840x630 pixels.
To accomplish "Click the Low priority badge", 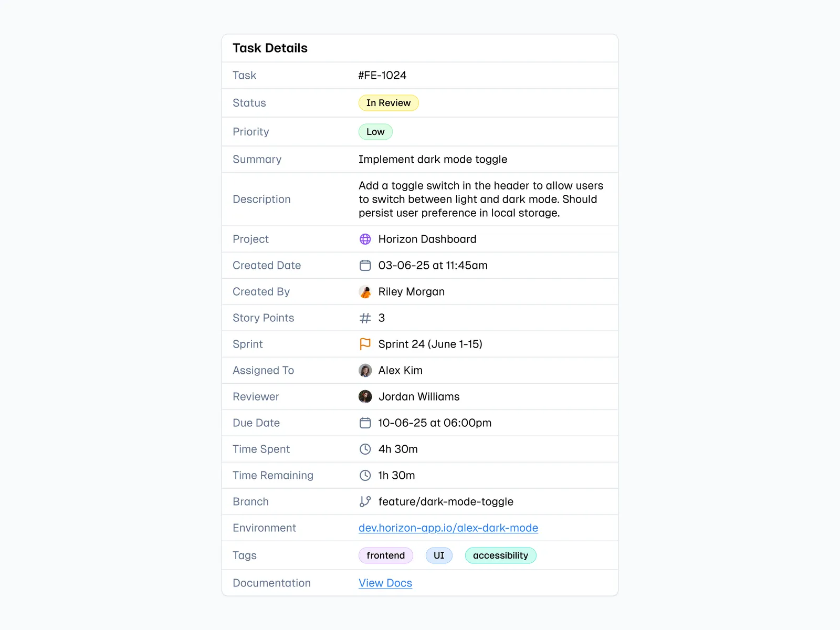I will point(375,132).
